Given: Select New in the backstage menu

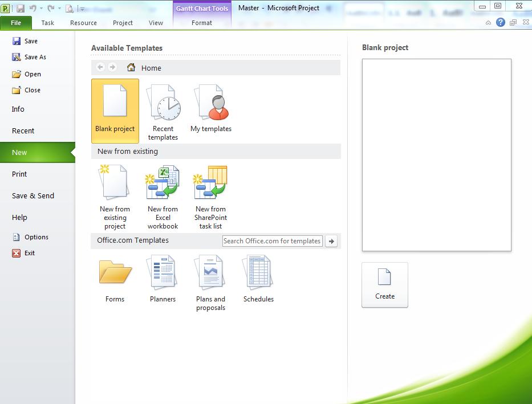Looking at the screenshot, I should coord(37,153).
